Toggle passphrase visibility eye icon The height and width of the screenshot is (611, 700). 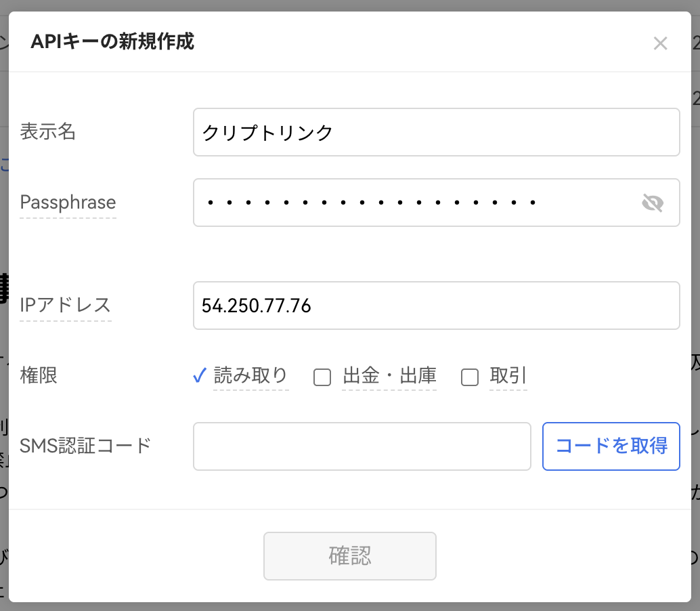click(653, 203)
